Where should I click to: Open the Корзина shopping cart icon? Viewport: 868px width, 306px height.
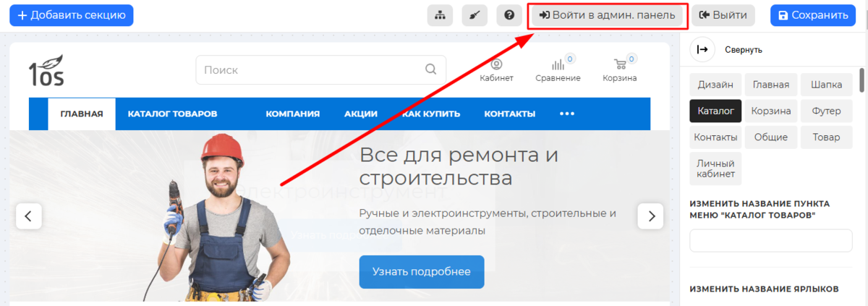tap(620, 65)
